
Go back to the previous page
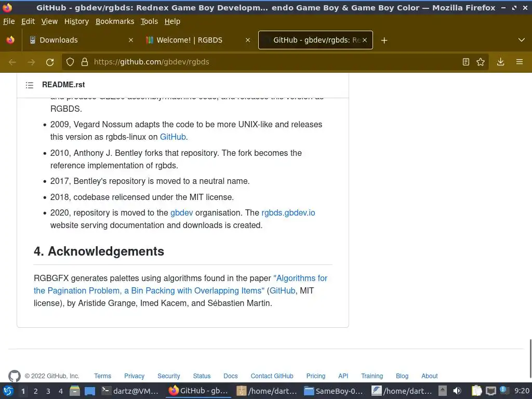(x=12, y=62)
